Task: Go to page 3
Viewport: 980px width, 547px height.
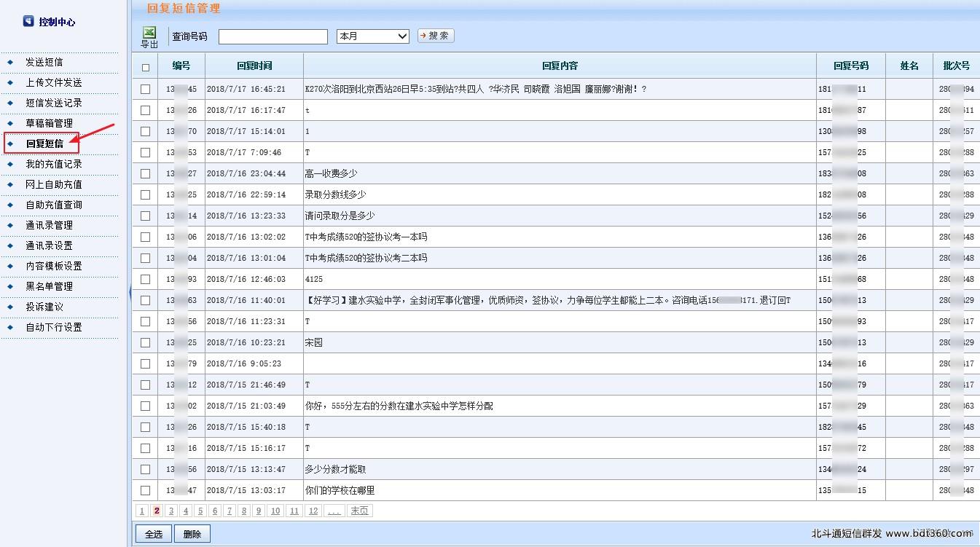Action: [x=171, y=511]
